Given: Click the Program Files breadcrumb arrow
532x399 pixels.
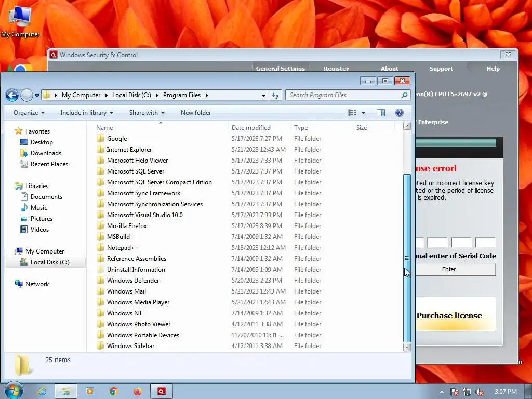Looking at the screenshot, I should pos(206,96).
